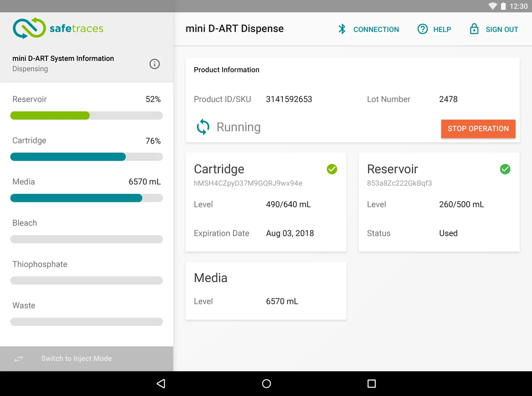Image resolution: width=532 pixels, height=396 pixels.
Task: Click the Running refresh spinner icon
Action: point(203,127)
